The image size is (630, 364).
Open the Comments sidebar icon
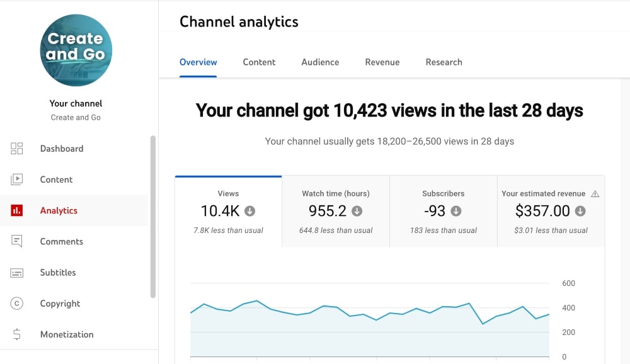[x=16, y=241]
